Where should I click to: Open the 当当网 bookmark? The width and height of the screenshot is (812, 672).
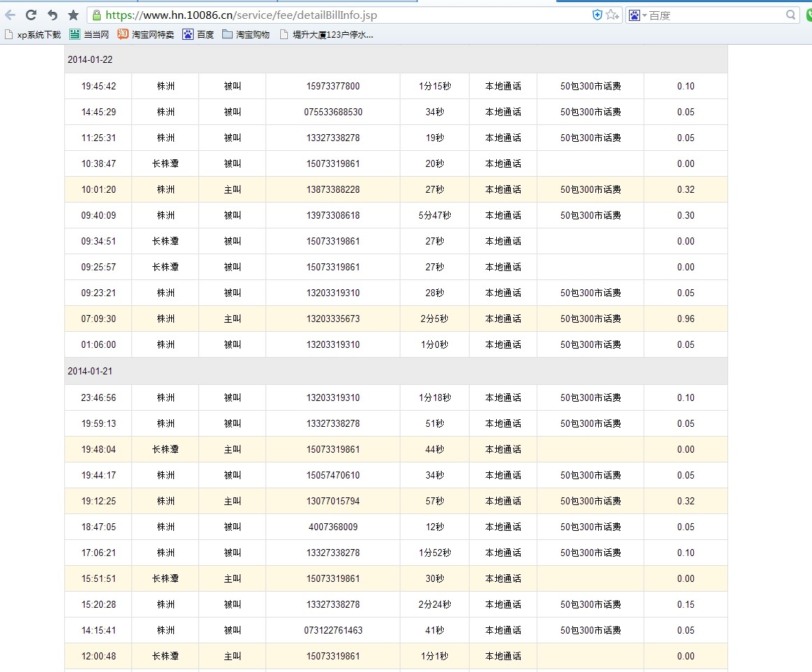[89, 34]
